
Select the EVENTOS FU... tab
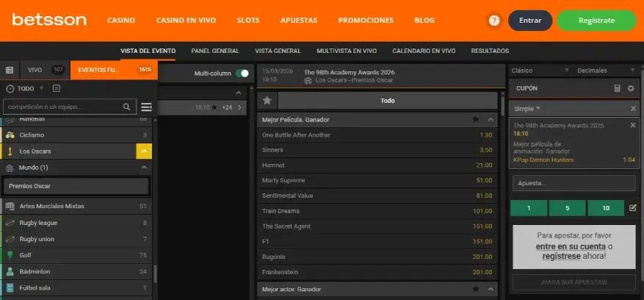coord(114,70)
